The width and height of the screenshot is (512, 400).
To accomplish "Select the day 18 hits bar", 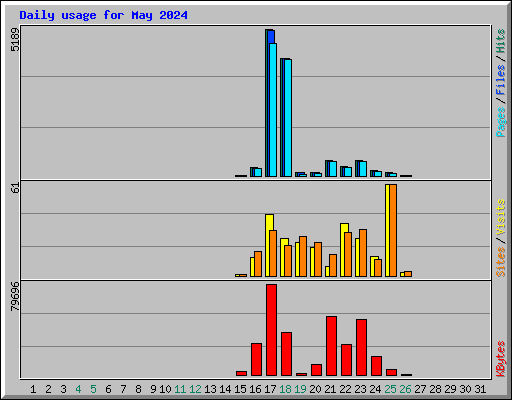I will [286, 117].
